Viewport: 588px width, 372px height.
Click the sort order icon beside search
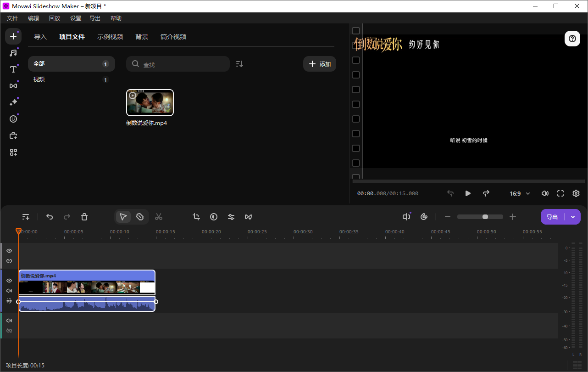[239, 64]
